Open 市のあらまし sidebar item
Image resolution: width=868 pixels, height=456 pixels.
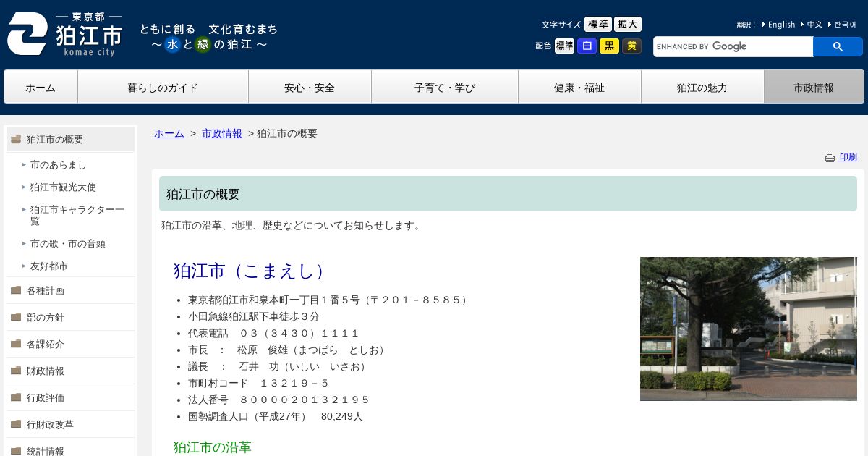(x=58, y=165)
